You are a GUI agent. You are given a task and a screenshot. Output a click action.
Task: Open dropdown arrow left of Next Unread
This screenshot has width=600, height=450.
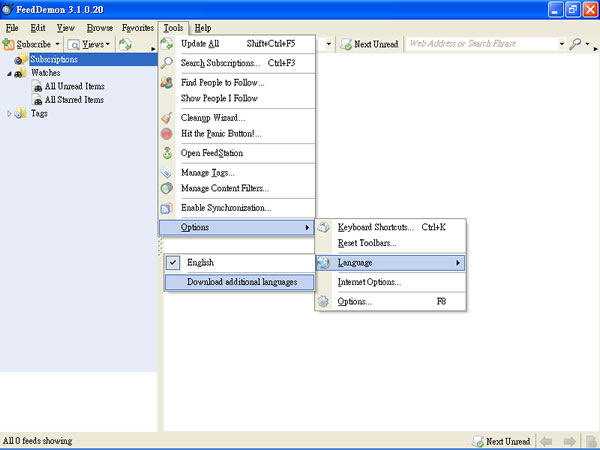click(329, 44)
